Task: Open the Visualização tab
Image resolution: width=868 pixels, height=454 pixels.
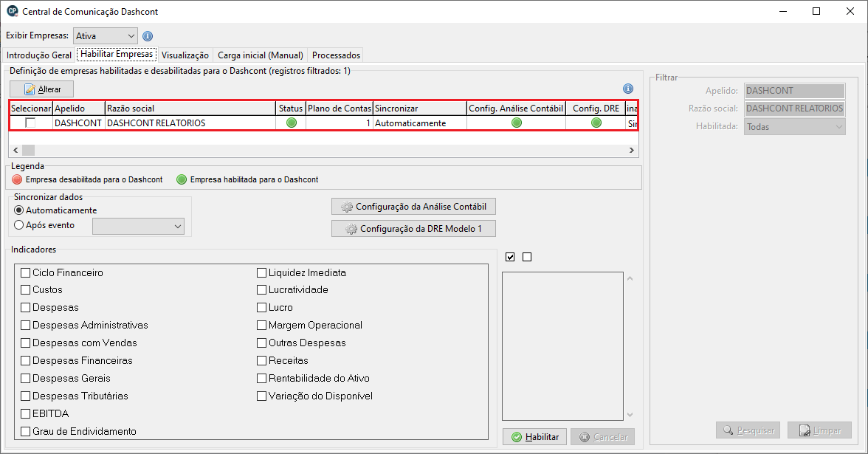Action: (185, 55)
